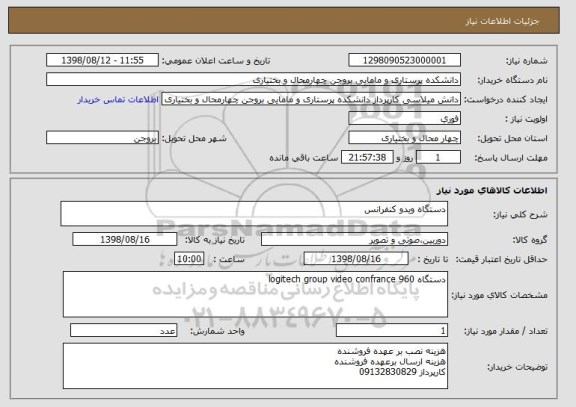Open the اطلاعات تماس خریدار link
The height and width of the screenshot is (407, 576).
(x=118, y=100)
